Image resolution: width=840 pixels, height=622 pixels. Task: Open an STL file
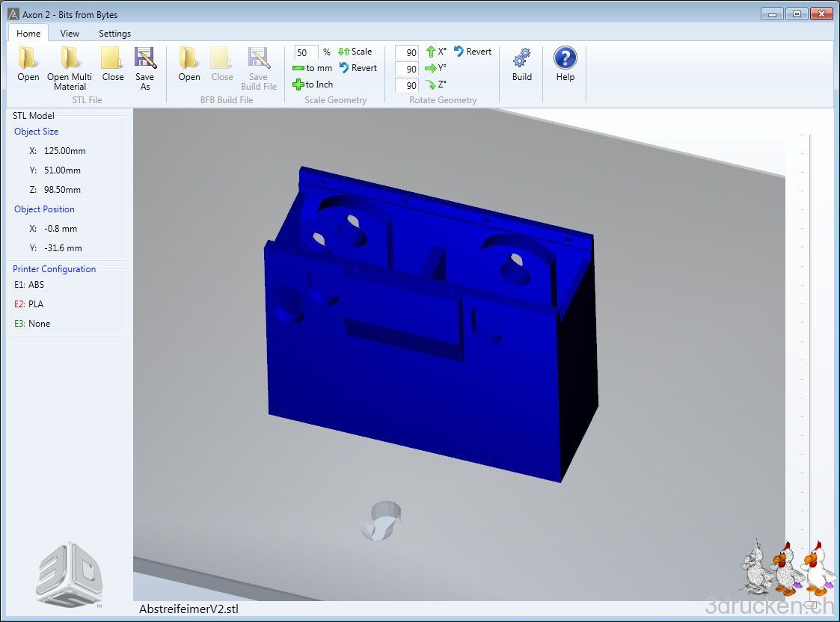(28, 64)
